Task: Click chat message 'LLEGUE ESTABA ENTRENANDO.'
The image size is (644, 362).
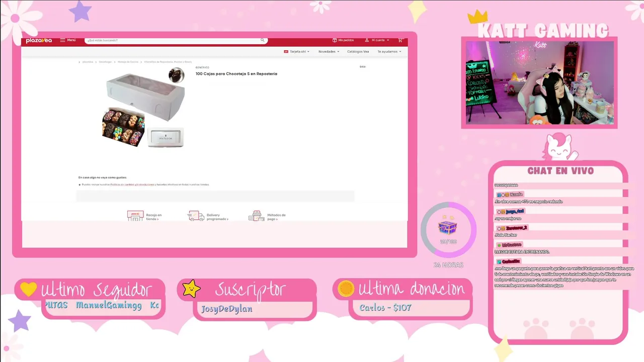Action: [522, 251]
